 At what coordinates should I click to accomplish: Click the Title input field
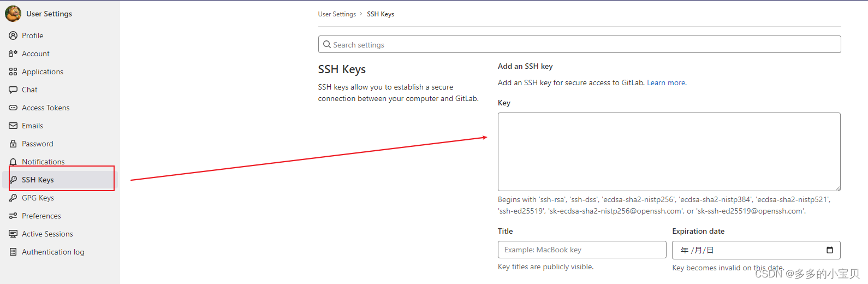(x=581, y=250)
